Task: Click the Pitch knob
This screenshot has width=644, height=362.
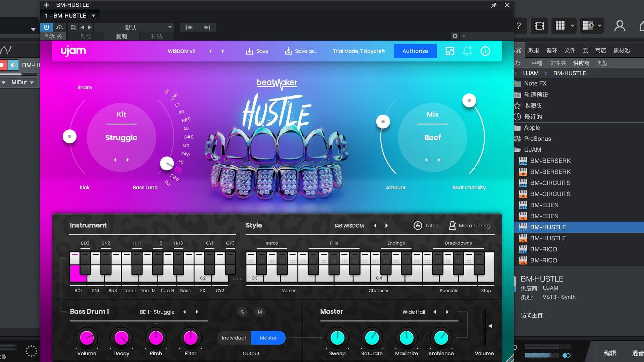Action: coord(156,338)
